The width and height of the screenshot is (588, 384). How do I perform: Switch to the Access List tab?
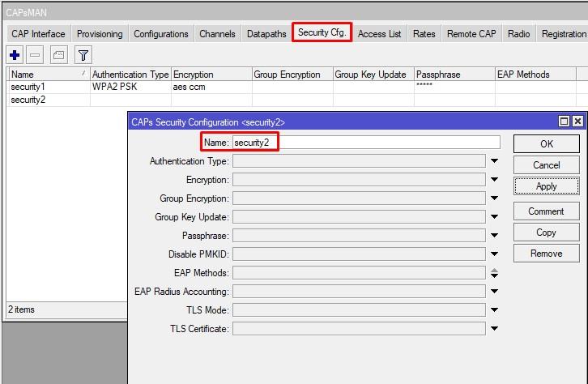379,34
